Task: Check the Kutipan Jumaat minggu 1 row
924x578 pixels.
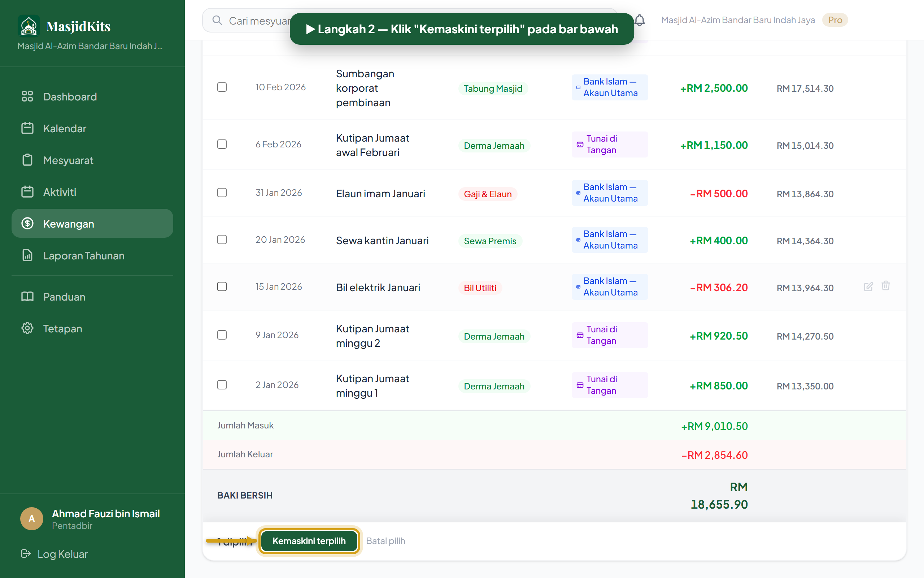Action: pos(222,385)
